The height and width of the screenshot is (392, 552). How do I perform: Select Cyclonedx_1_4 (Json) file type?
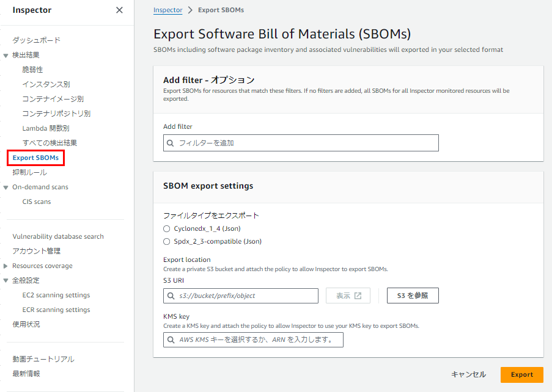tap(166, 229)
